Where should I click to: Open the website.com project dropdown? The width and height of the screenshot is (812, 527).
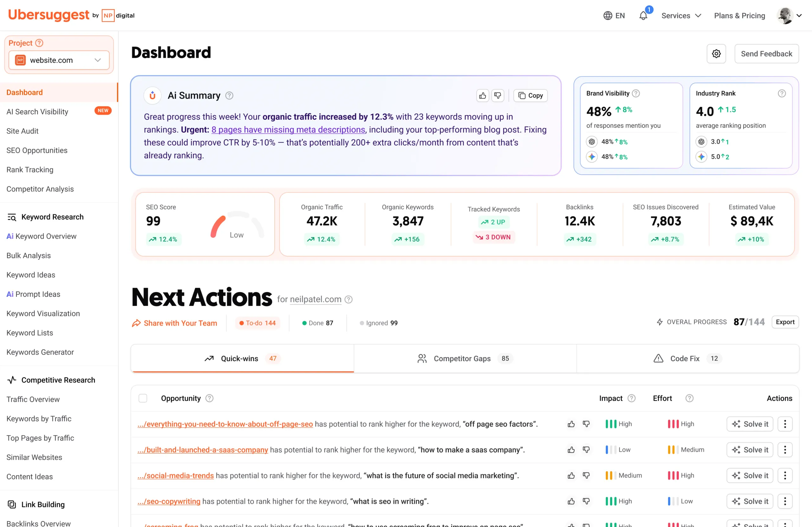(x=59, y=60)
